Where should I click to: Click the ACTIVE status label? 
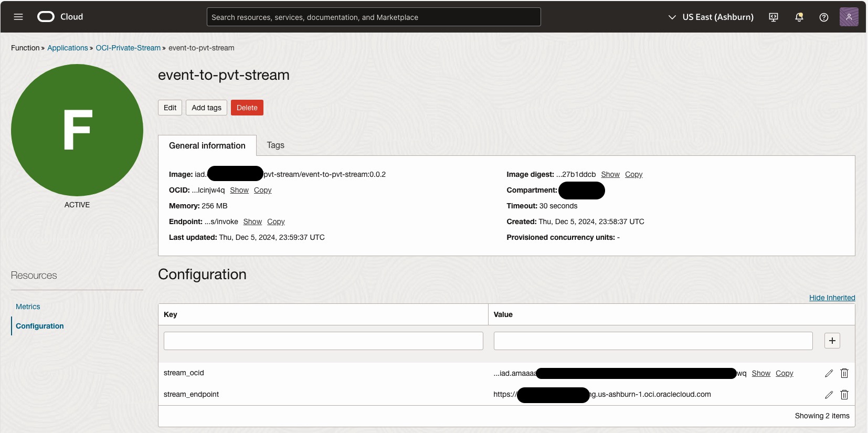(x=77, y=205)
